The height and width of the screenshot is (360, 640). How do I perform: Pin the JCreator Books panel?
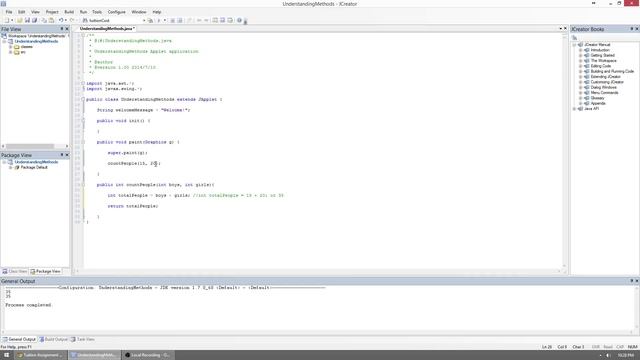point(631,29)
